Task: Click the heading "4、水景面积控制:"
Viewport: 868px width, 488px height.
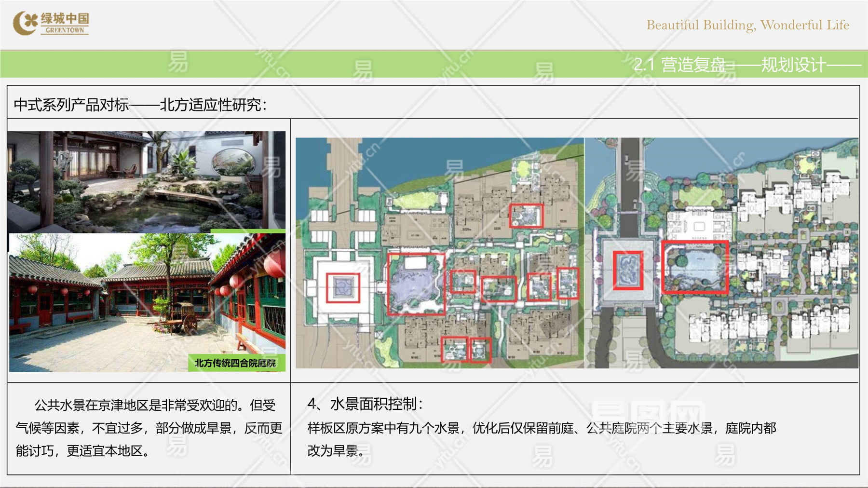Action: click(x=365, y=404)
